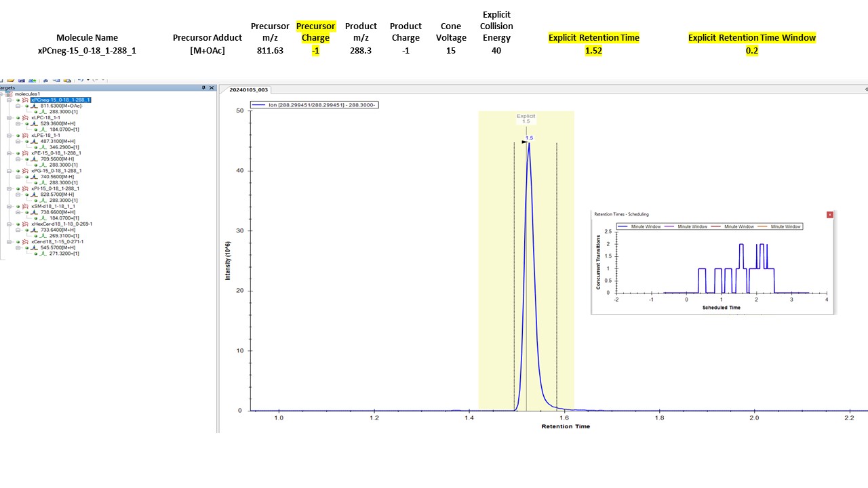The height and width of the screenshot is (488, 868).
Task: Click the molecule icon beside xPE-15_0-18_1-288_1
Action: pyautogui.click(x=26, y=153)
